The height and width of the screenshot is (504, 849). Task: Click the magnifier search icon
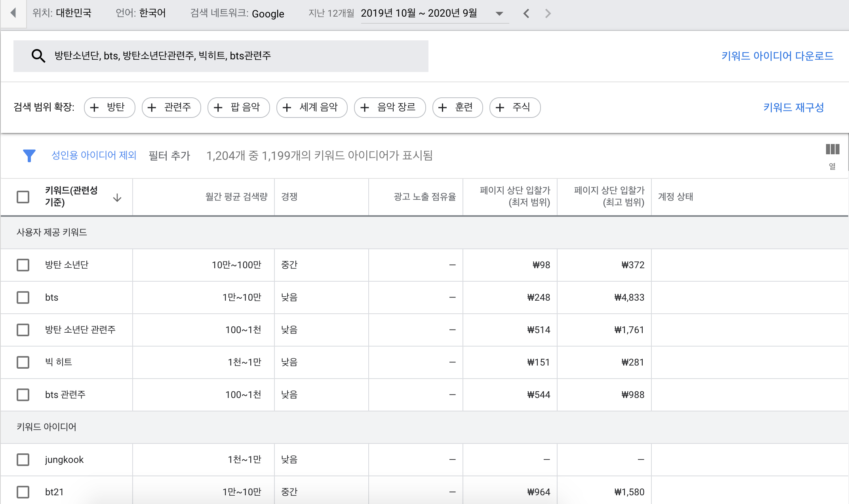click(38, 56)
